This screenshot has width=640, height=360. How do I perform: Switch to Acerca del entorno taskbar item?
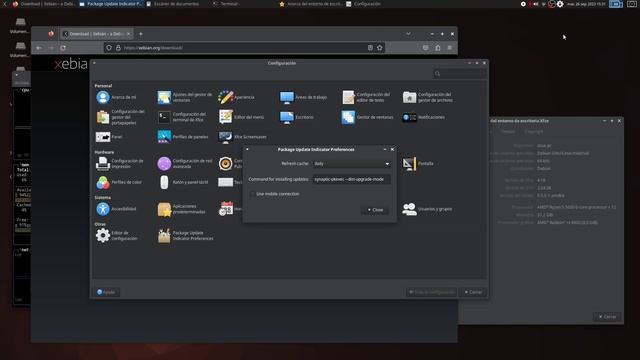pyautogui.click(x=311, y=4)
